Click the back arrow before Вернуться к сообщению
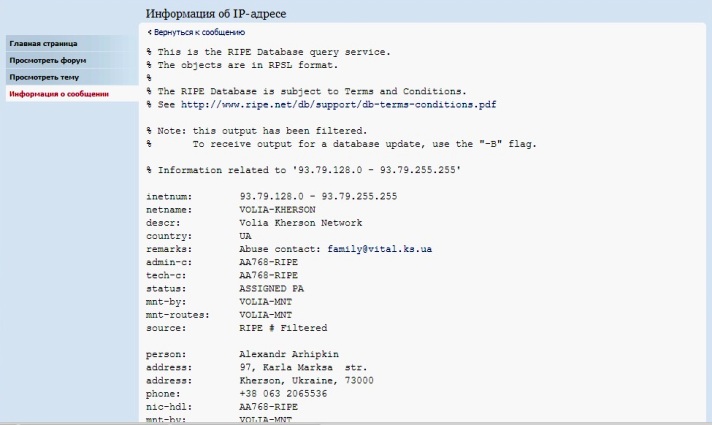 [149, 32]
